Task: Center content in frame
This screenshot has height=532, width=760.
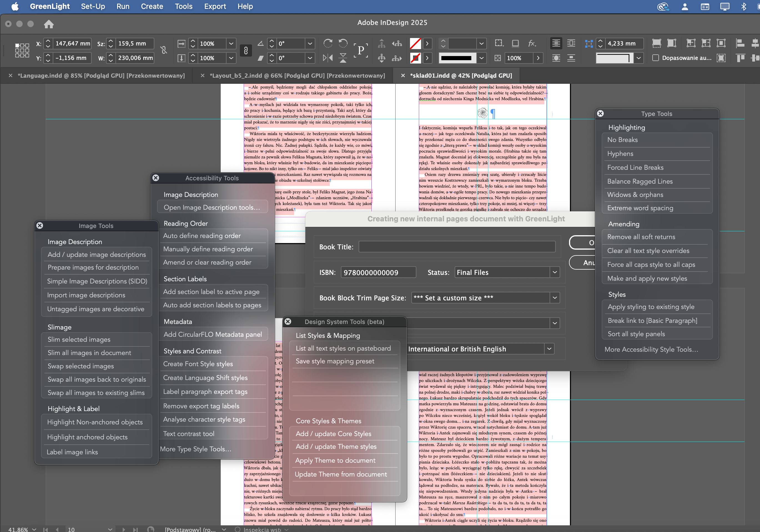Action: click(x=721, y=43)
